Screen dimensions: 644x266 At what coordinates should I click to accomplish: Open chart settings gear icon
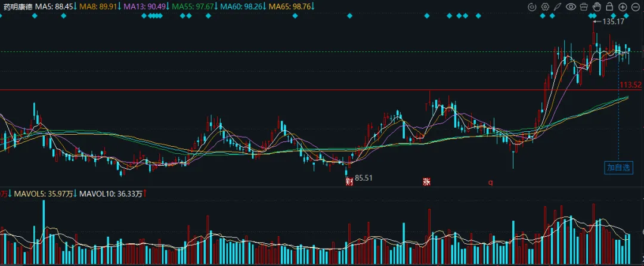[x=545, y=7]
